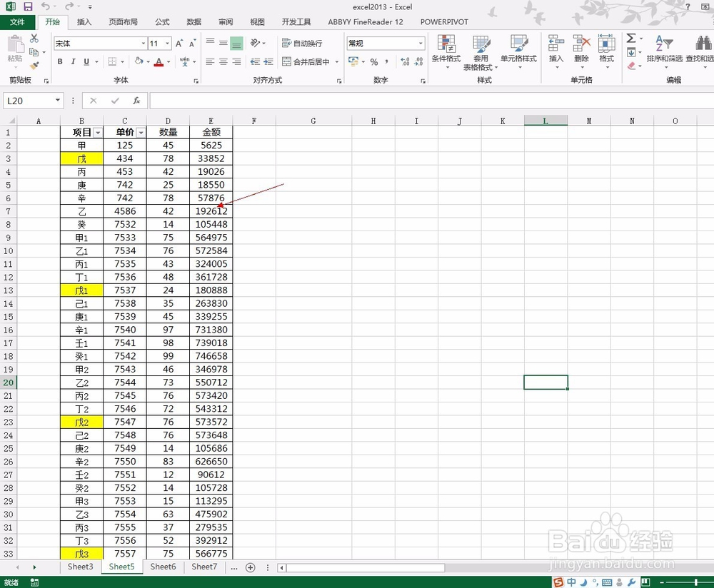
Task: Open the filter on the 项目 column
Action: click(x=99, y=132)
